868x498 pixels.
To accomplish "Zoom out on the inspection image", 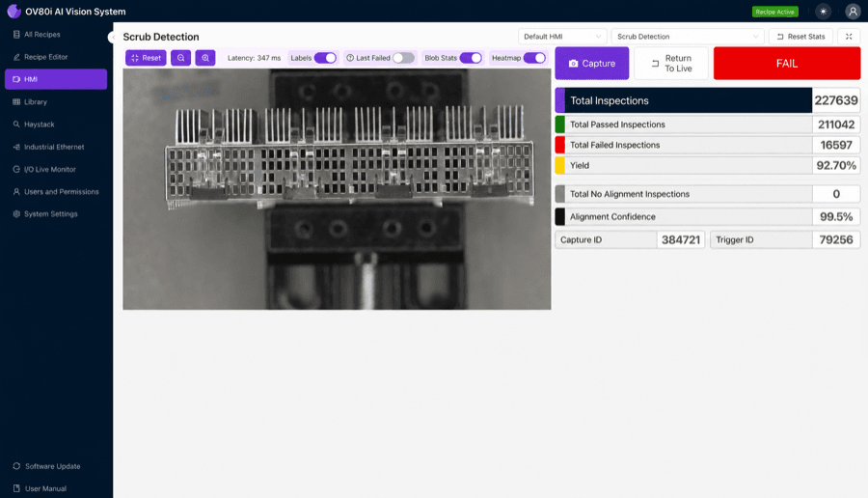I will 181,58.
